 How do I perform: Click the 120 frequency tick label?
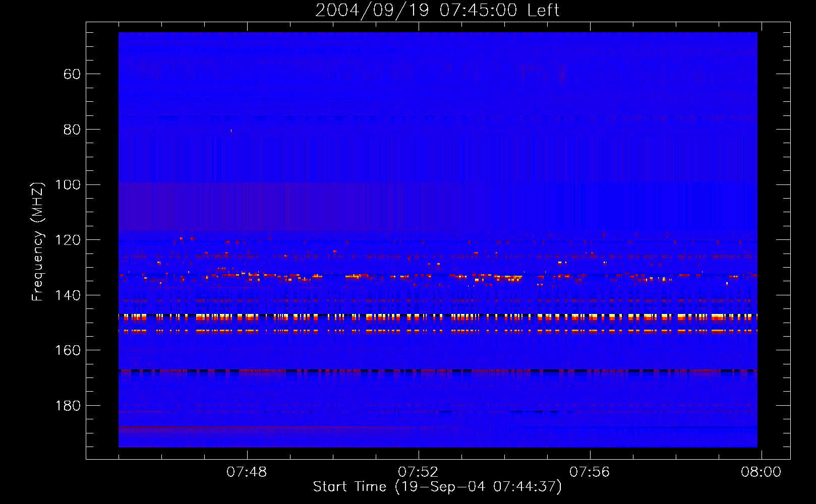[x=68, y=240]
